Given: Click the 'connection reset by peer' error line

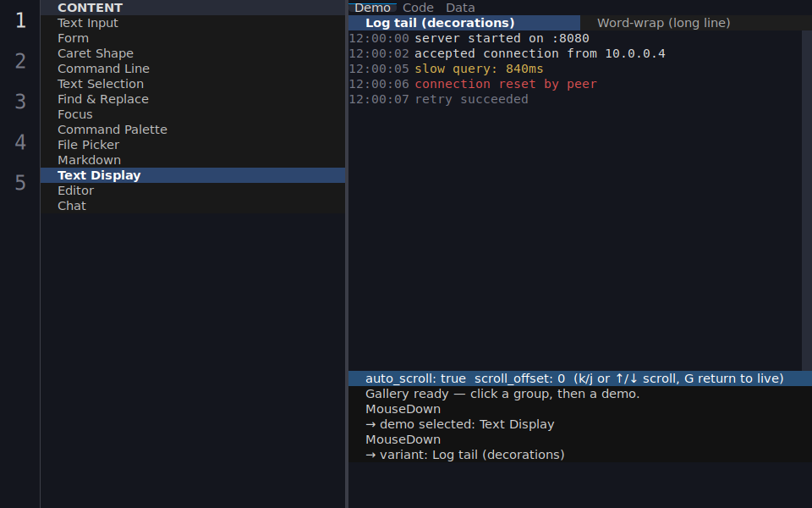Looking at the screenshot, I should 506,84.
